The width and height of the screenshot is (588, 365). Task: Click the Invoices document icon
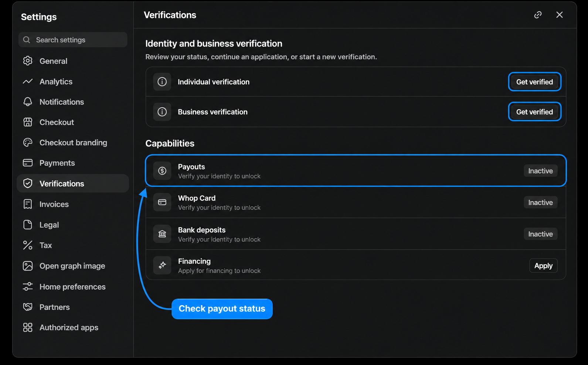click(28, 204)
